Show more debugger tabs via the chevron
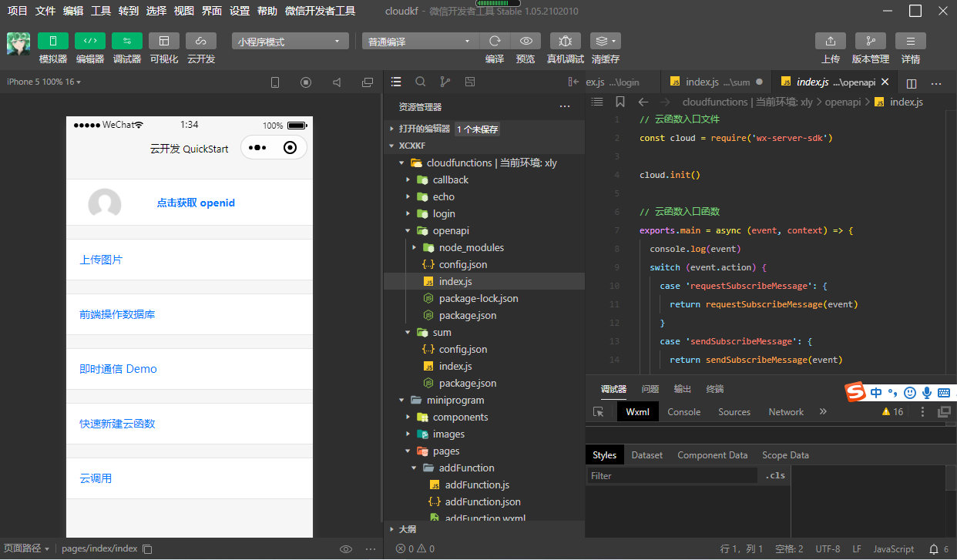Viewport: 957px width, 560px height. (823, 412)
